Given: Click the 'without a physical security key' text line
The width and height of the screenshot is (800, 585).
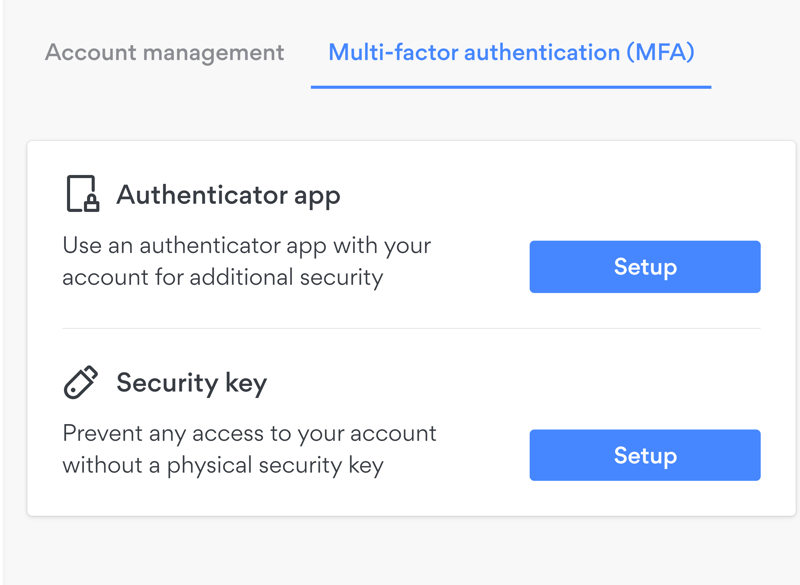Looking at the screenshot, I should tap(223, 466).
